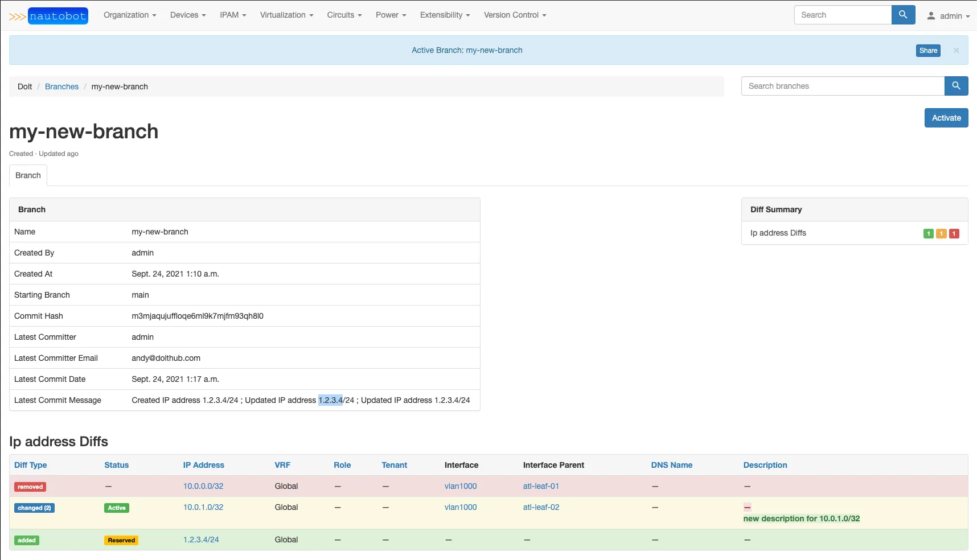Open the Branches breadcrumb link

click(61, 87)
